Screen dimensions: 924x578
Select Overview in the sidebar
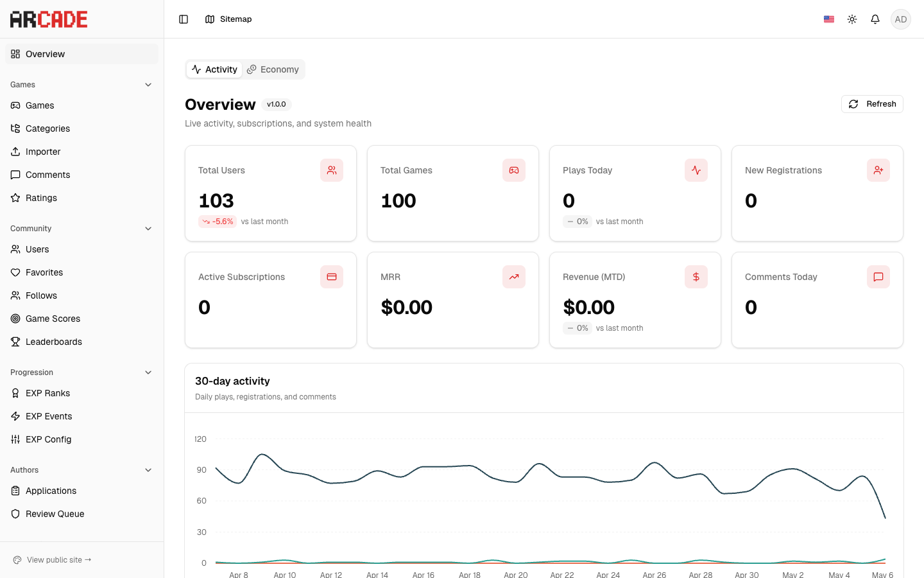pyautogui.click(x=81, y=54)
